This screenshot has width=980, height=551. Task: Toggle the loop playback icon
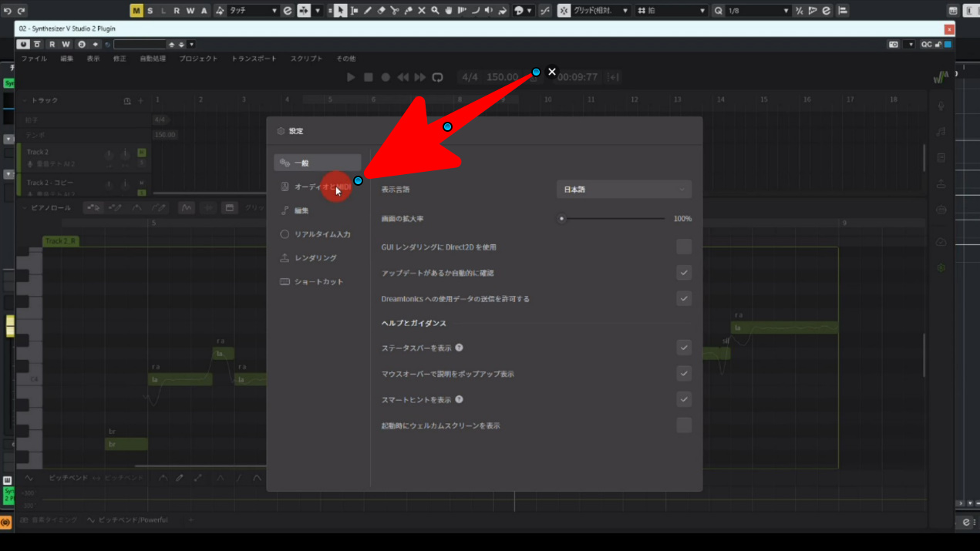(x=437, y=77)
